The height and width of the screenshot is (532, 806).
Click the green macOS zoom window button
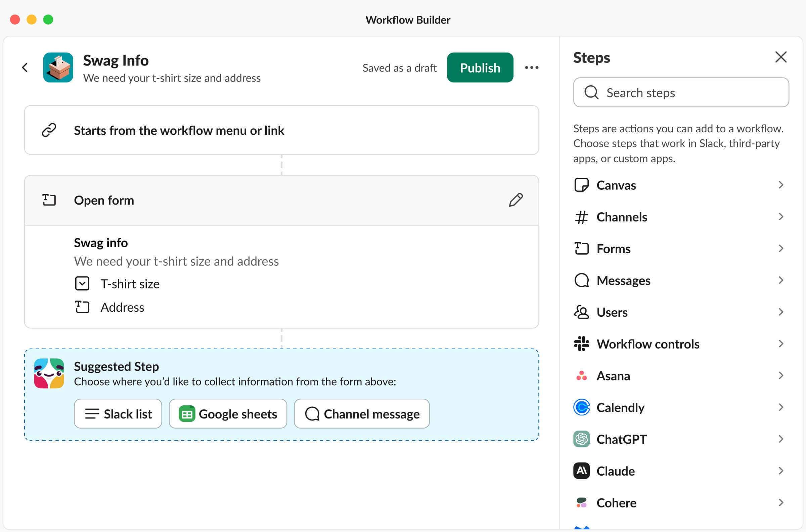[x=48, y=19]
